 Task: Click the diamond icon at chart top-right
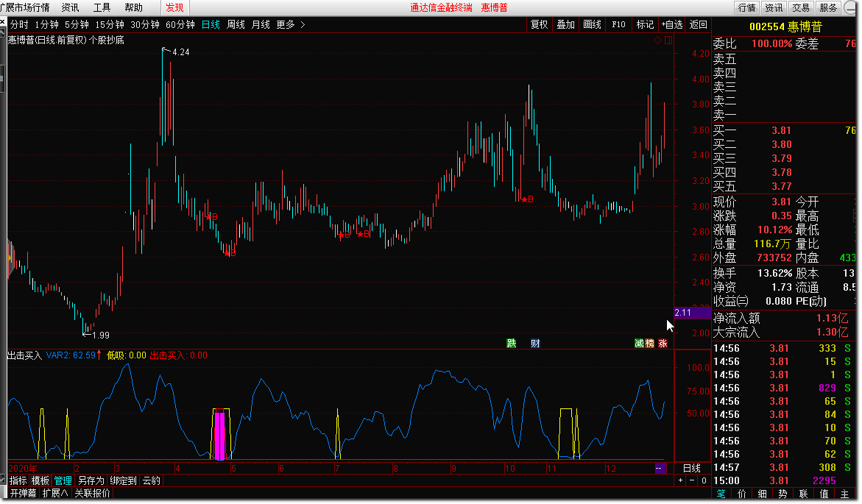pyautogui.click(x=657, y=40)
